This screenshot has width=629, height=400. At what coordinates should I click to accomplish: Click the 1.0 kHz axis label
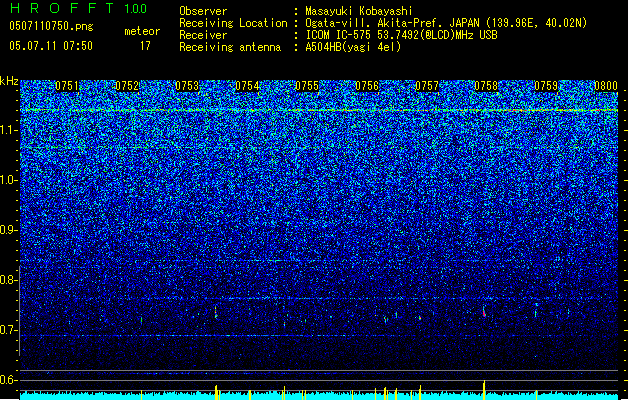(8, 180)
